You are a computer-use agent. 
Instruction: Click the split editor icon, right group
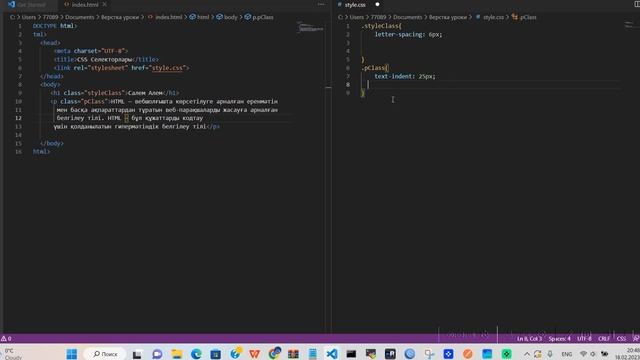[x=636, y=4]
